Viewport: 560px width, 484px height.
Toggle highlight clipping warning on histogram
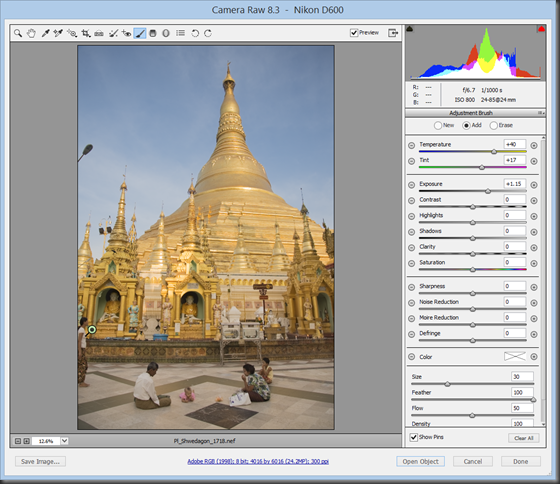(541, 29)
